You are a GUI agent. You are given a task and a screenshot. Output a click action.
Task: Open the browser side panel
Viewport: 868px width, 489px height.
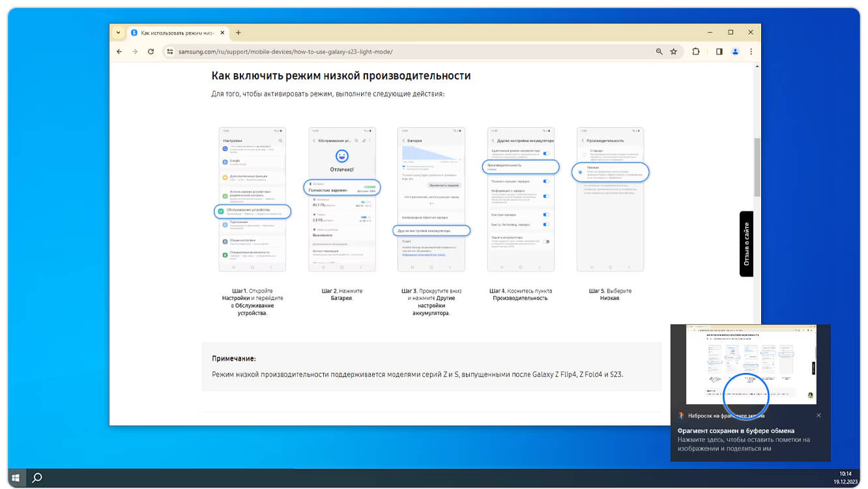719,52
